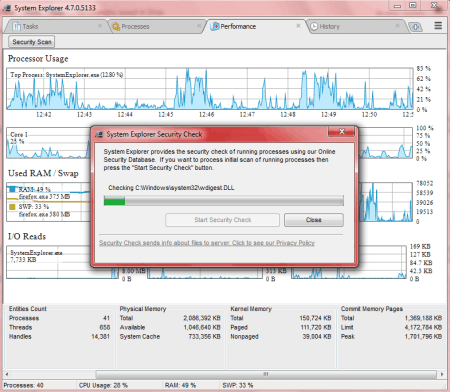Click the yellow SWP legend swatch
This screenshot has width=450, height=392.
point(12,207)
